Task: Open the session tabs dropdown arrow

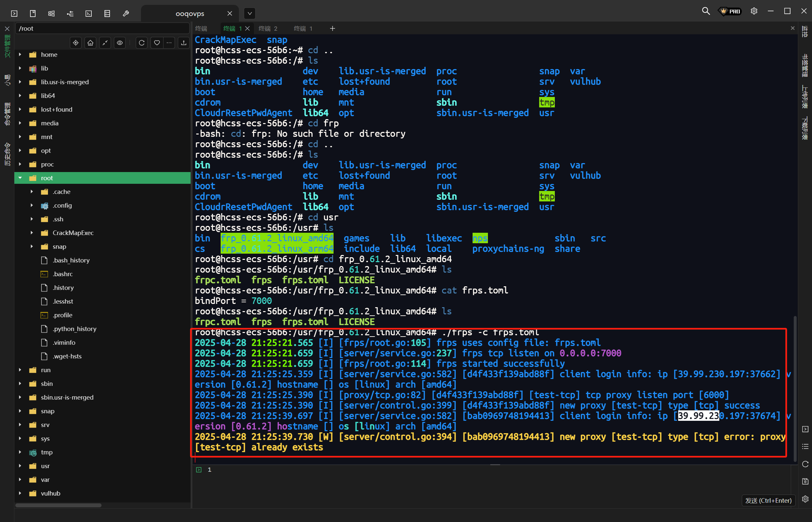Action: click(249, 14)
